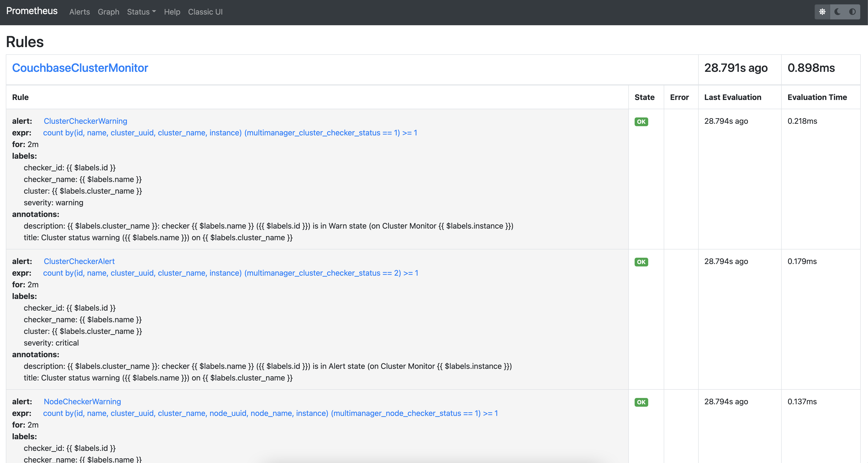Open the Help link

172,12
